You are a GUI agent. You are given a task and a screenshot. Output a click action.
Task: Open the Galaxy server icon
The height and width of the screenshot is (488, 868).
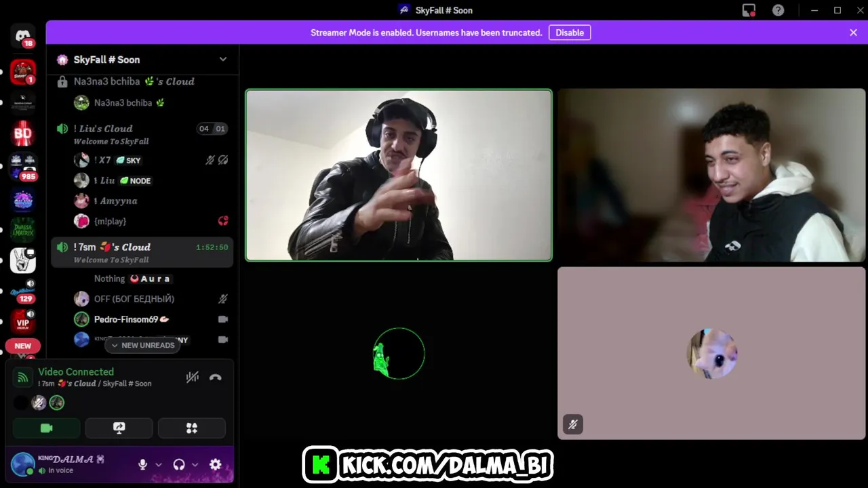point(23,200)
